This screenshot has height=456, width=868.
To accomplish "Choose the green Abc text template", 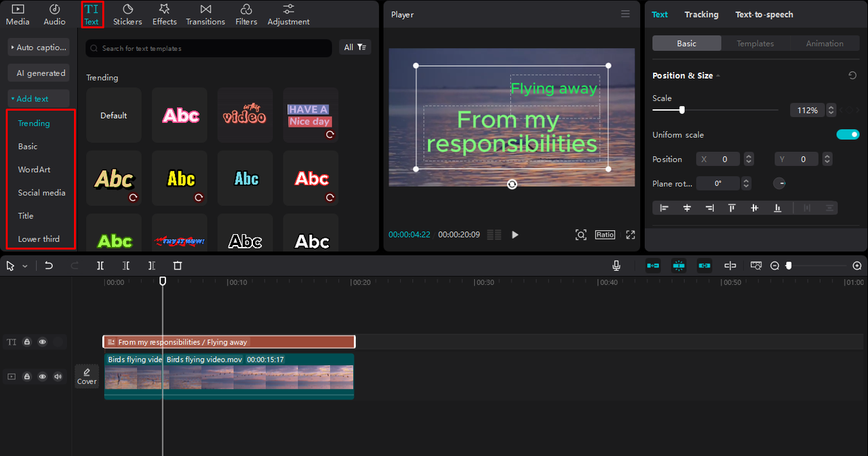I will (x=114, y=233).
